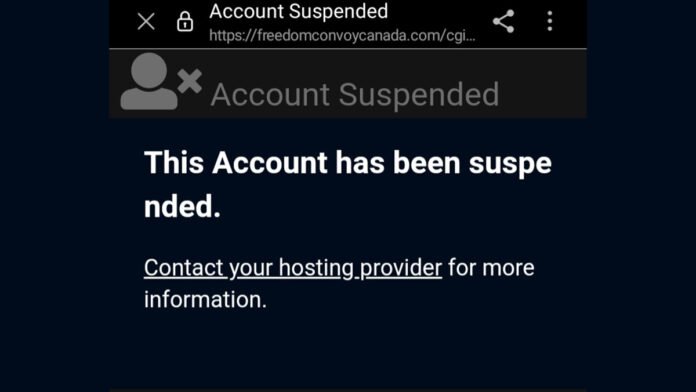Tap the Account Suspended page title in the top bar
The height and width of the screenshot is (392, 696).
(298, 11)
